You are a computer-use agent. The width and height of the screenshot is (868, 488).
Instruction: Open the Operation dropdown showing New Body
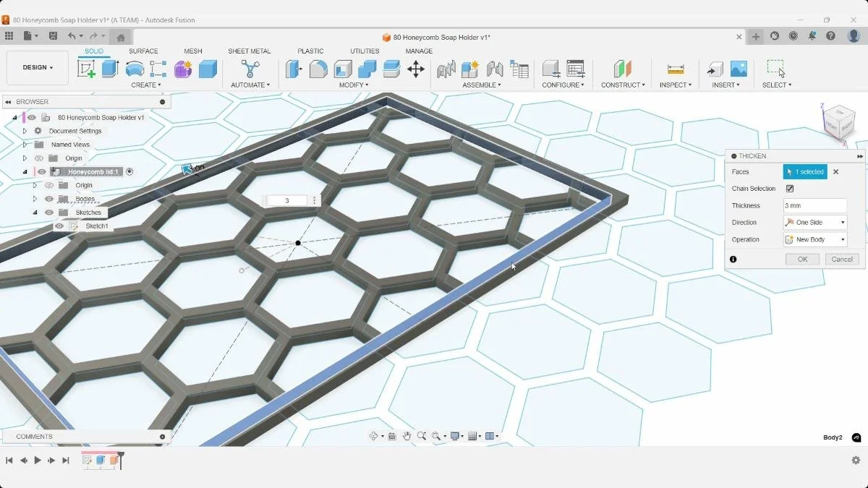click(x=815, y=239)
